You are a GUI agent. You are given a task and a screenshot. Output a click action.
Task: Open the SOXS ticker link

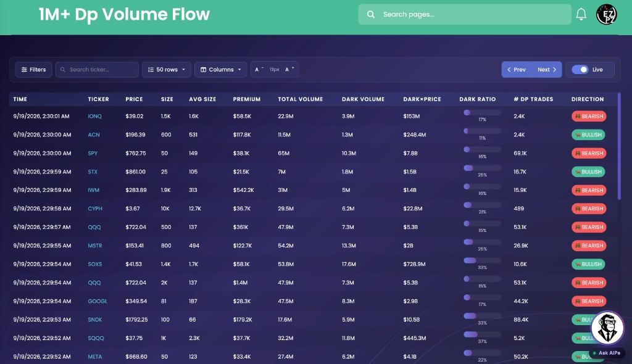pyautogui.click(x=95, y=264)
